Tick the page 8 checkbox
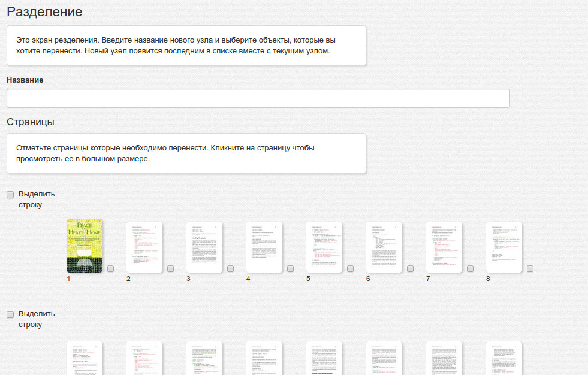 [530, 269]
